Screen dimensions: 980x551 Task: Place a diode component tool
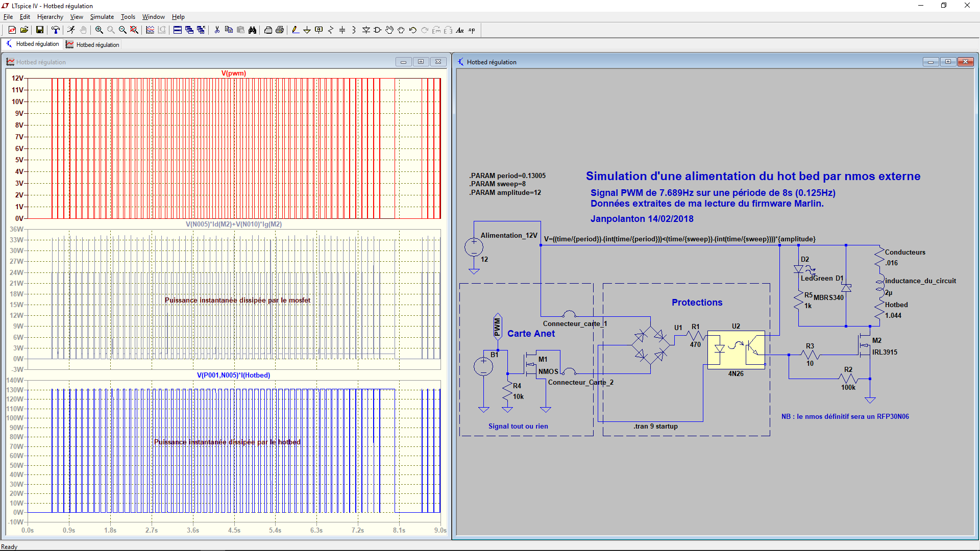pos(366,30)
